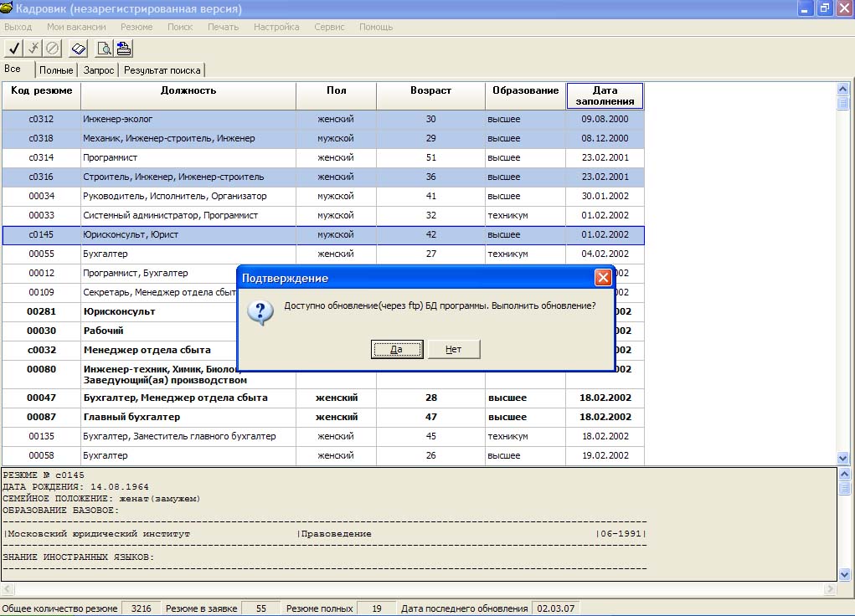Click up arrow of resume text scrollbar
This screenshot has width=855, height=616.
[844, 475]
